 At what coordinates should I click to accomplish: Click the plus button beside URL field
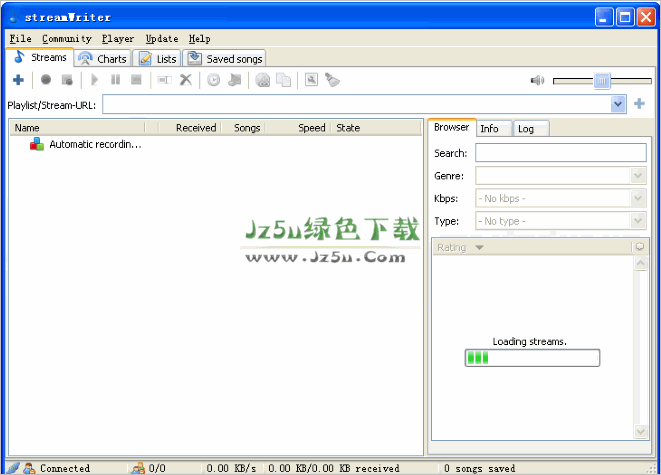tap(640, 104)
